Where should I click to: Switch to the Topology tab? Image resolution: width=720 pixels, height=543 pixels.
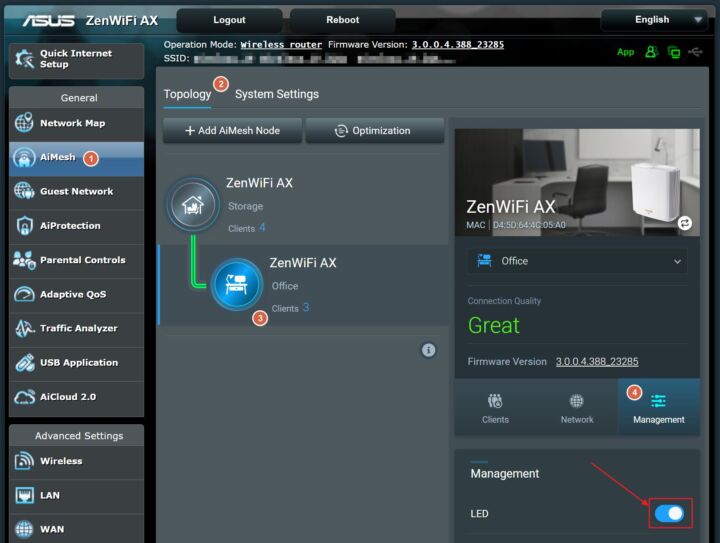187,94
